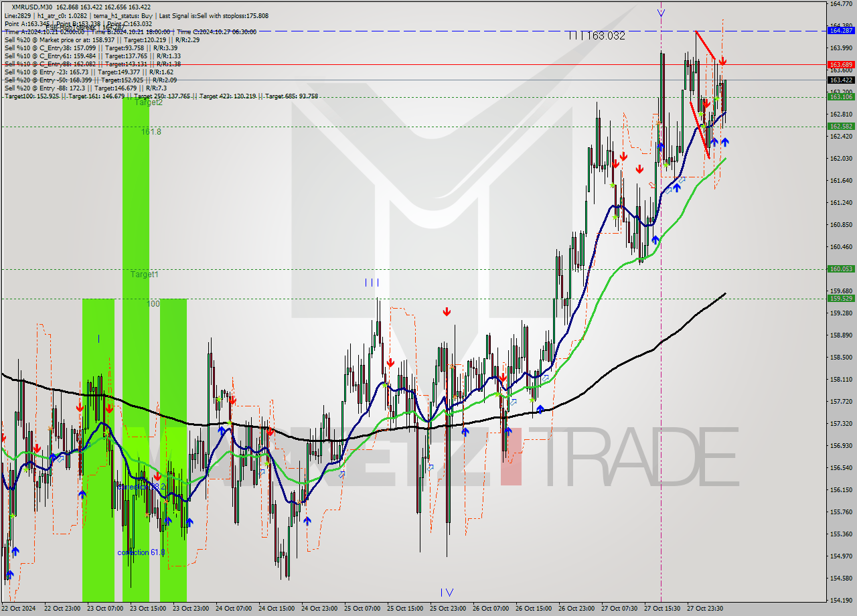This screenshot has height=616, width=857.
Task: Click the '26 Oct 07:00' time label
Action: click(491, 609)
